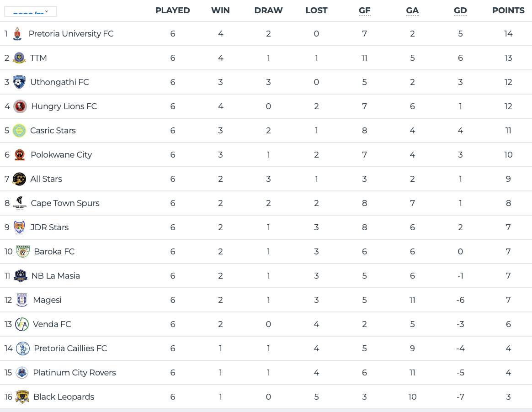The height and width of the screenshot is (412, 532).
Task: Click the Uthongathi FC shield logo
Action: (19, 82)
